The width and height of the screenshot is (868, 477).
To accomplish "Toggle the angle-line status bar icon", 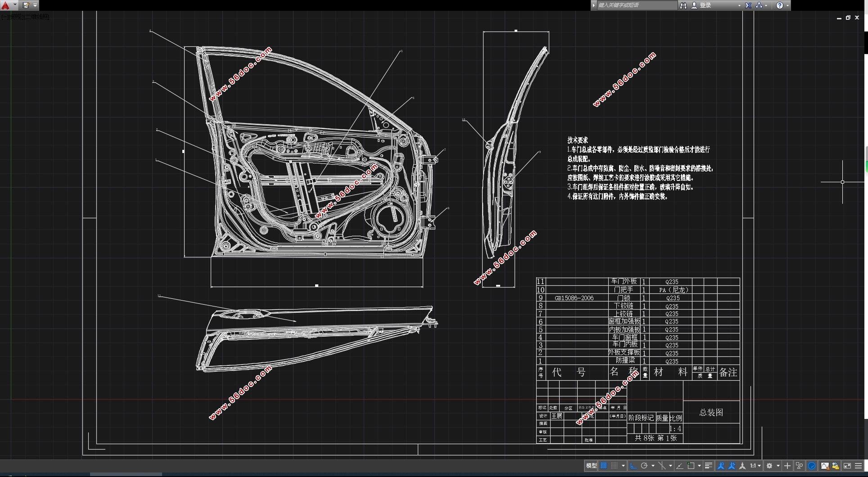I will point(680,466).
